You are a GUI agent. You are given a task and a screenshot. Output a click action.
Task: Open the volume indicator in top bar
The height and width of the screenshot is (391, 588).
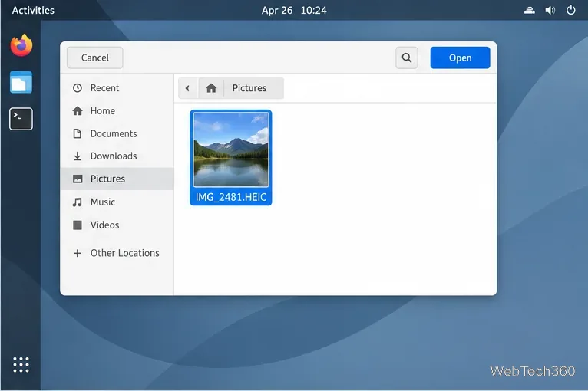tap(550, 10)
